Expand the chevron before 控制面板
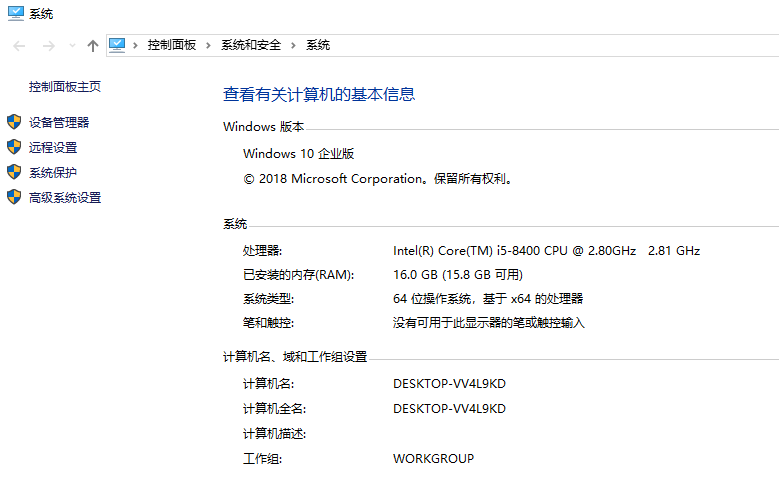 [x=135, y=46]
